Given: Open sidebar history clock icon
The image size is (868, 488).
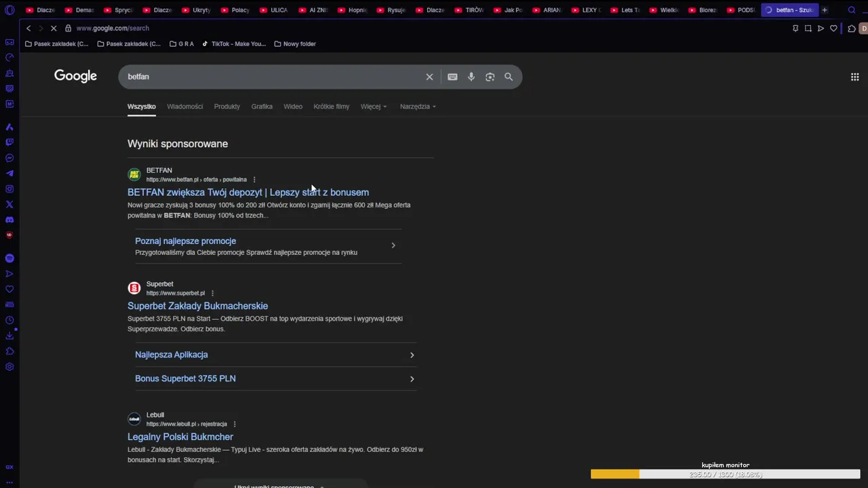Looking at the screenshot, I should [9, 320].
